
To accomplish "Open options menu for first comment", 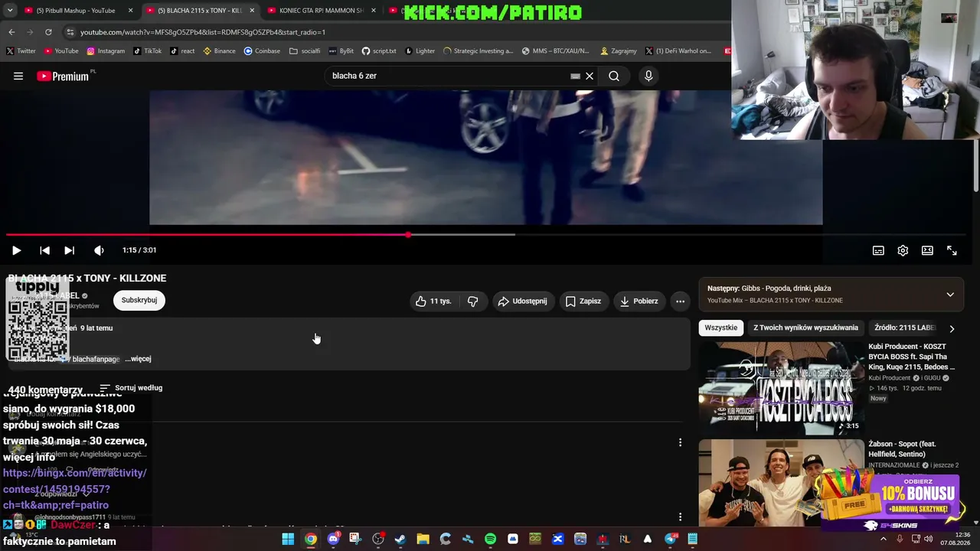I will point(680,442).
